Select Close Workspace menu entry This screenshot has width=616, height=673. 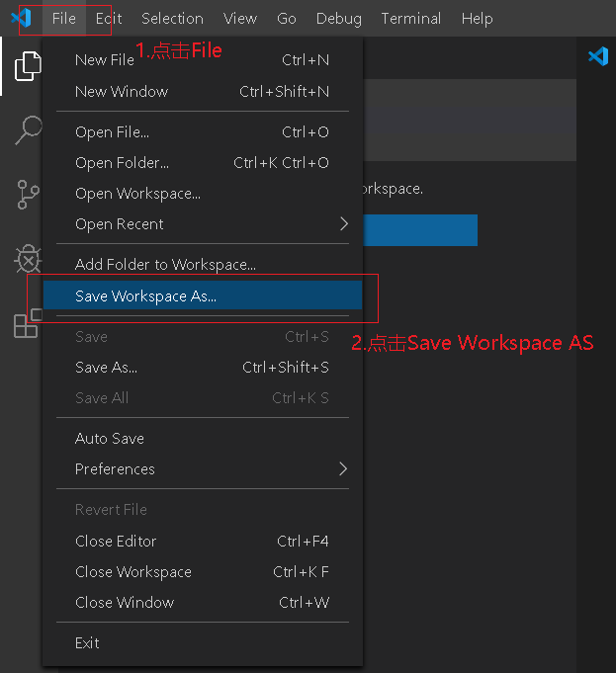click(x=133, y=571)
